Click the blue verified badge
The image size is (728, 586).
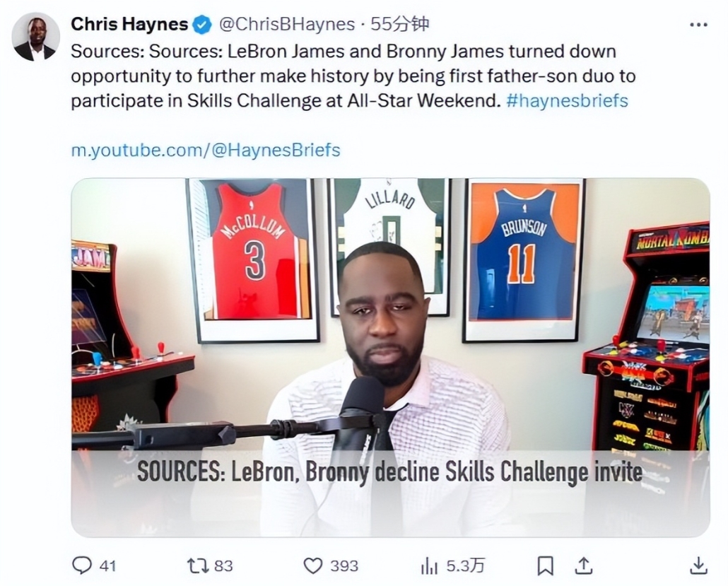coord(201,25)
